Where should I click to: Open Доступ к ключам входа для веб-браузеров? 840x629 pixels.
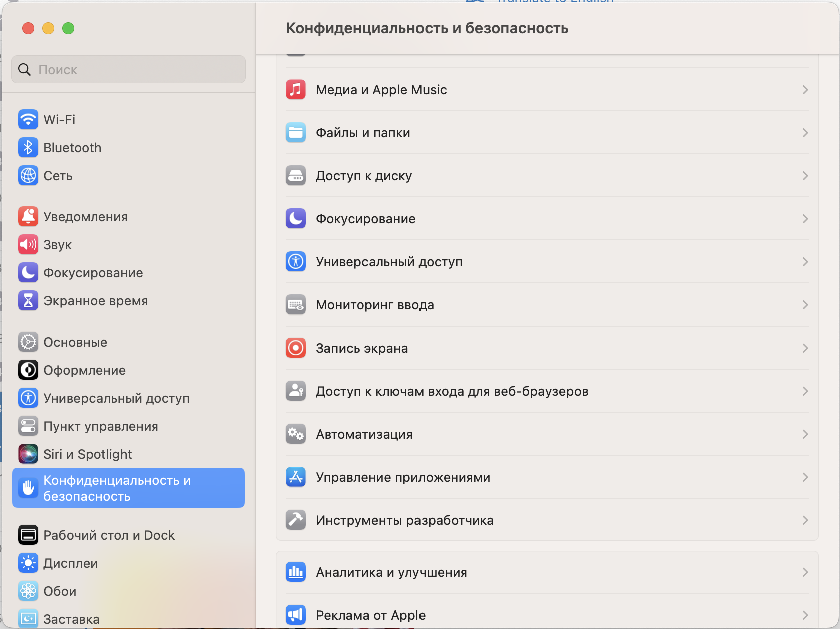click(x=452, y=391)
